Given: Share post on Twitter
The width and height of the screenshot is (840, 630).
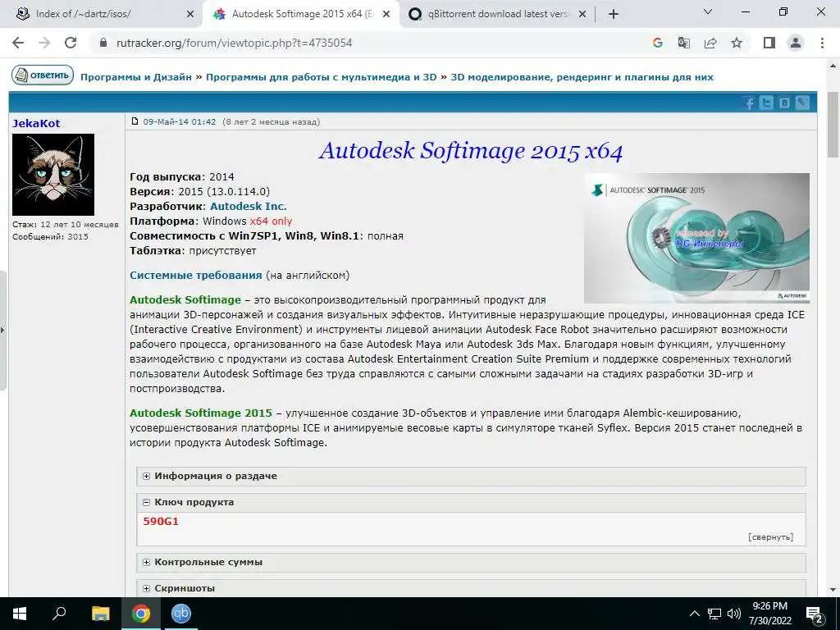Looking at the screenshot, I should [767, 103].
